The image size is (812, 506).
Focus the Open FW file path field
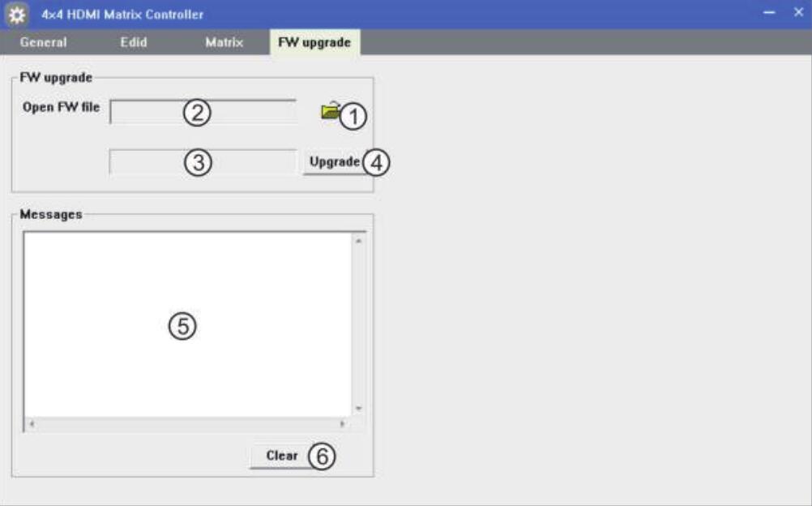click(203, 111)
